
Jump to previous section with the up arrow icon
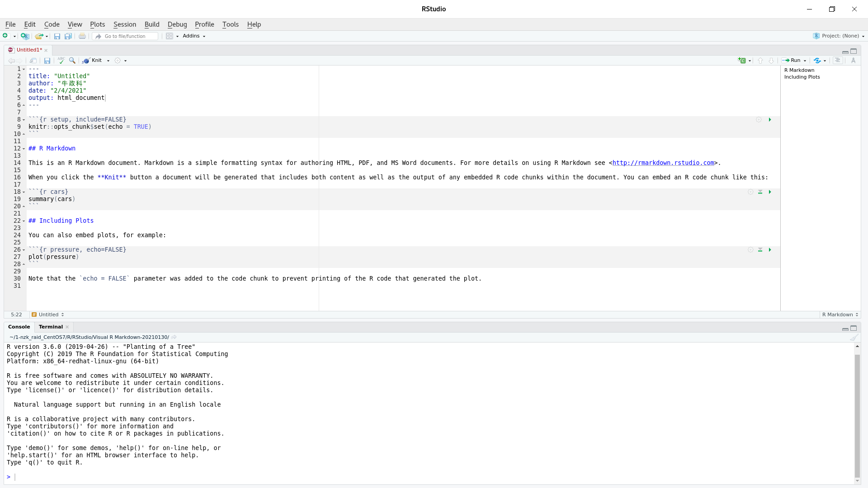(761, 60)
